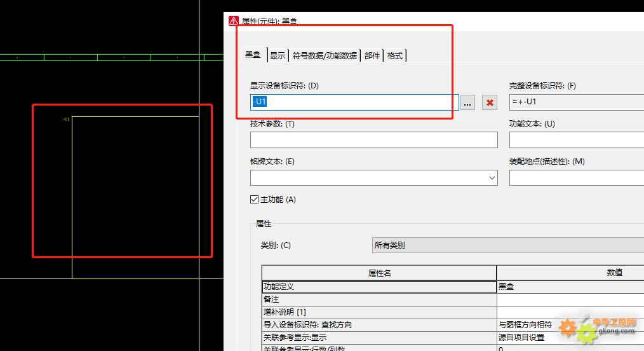Click the 完整设备标识符 field
The height and width of the screenshot is (351, 644).
pos(577,102)
